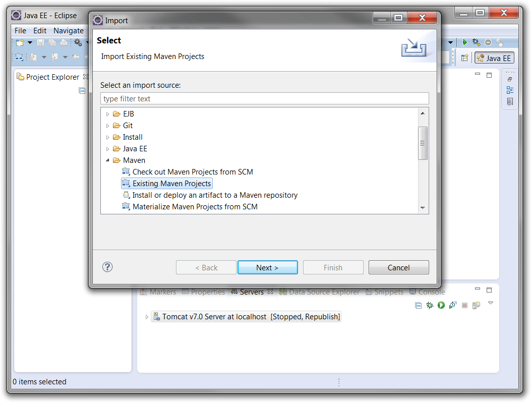The image size is (532, 403).
Task: Click the grey circle minus icon in toolbar
Action: point(488,42)
